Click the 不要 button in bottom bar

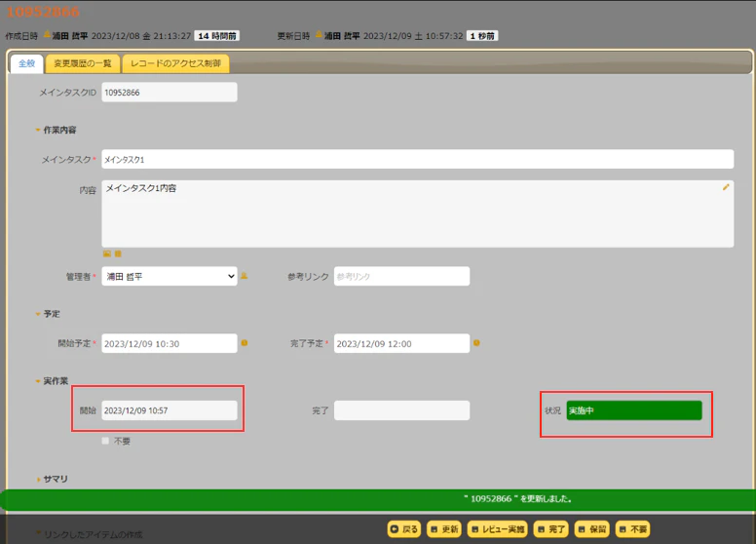coord(633,529)
